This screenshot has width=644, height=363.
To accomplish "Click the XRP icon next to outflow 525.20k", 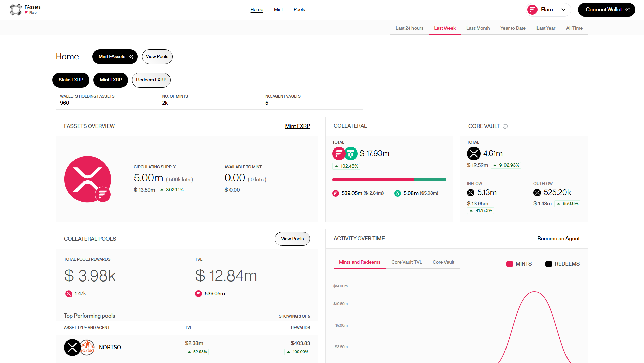I will point(537,193).
